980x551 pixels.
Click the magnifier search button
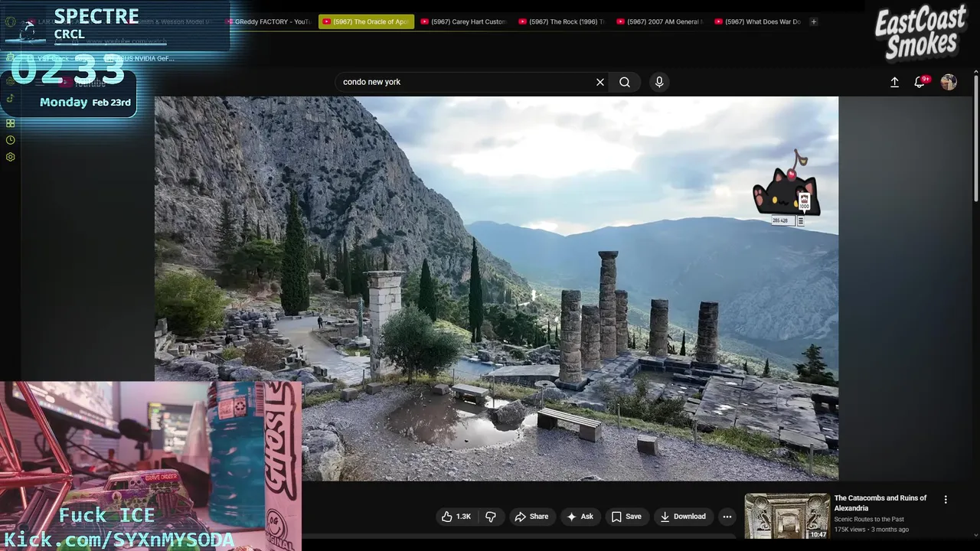point(625,82)
